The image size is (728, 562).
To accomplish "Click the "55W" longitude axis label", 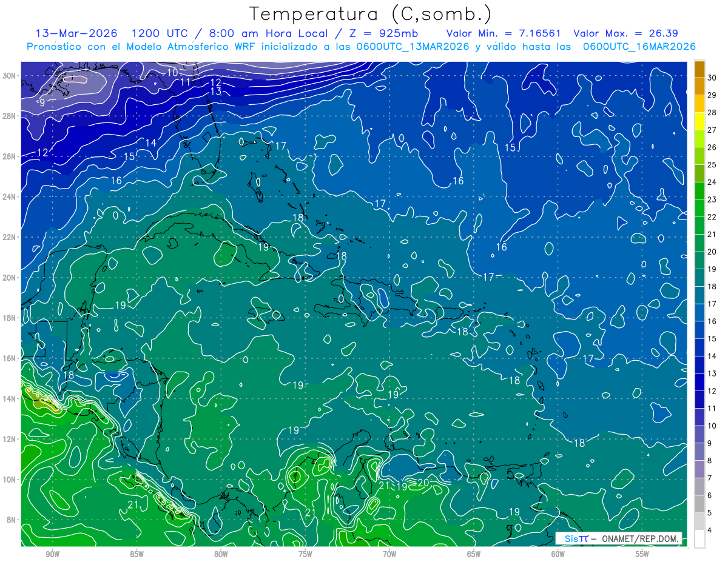I will 642,554.
